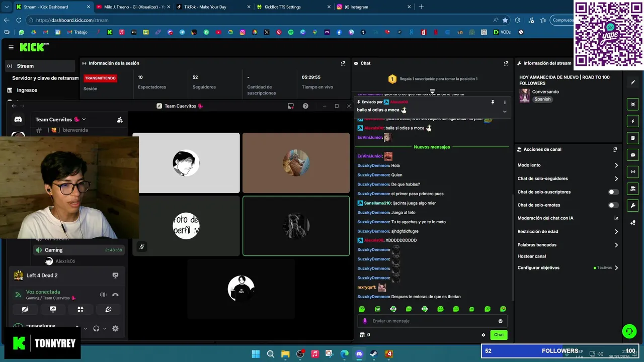
Task: Collapse the pinned message chevron
Action: click(505, 111)
